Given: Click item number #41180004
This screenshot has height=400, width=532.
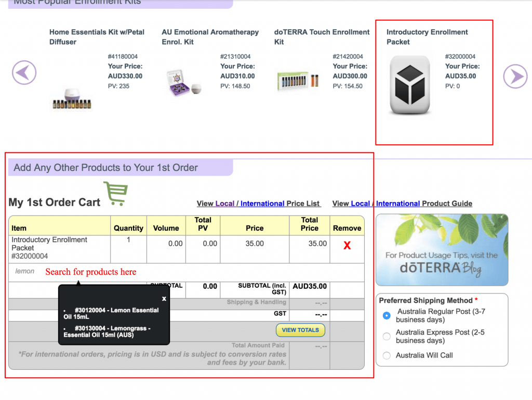Looking at the screenshot, I should click(123, 57).
